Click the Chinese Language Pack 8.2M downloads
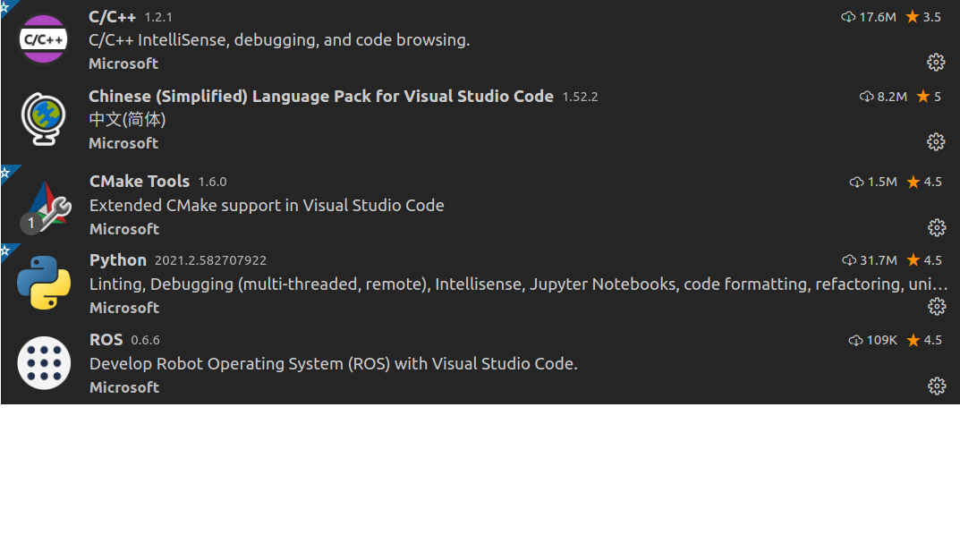Screen dimensions: 960x560 (883, 97)
